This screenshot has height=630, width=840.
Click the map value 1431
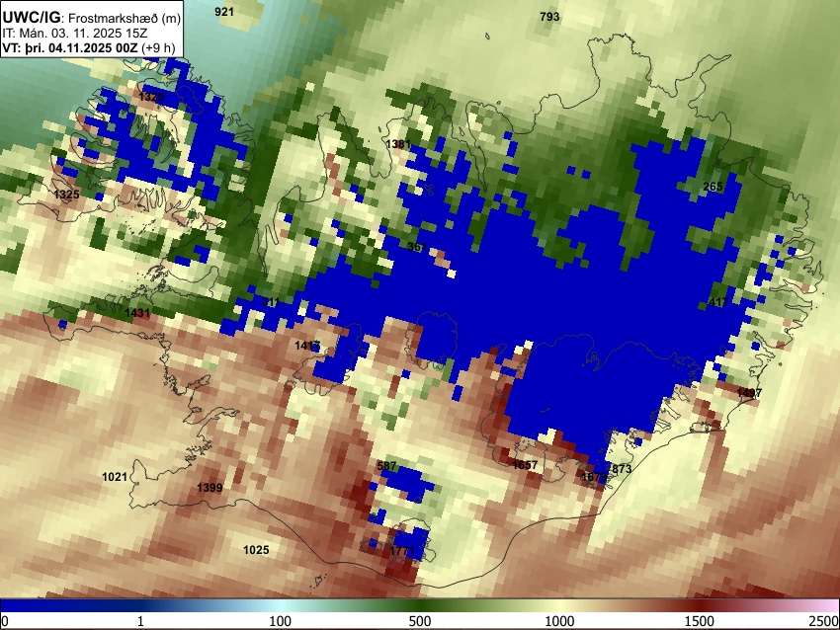coord(137,313)
